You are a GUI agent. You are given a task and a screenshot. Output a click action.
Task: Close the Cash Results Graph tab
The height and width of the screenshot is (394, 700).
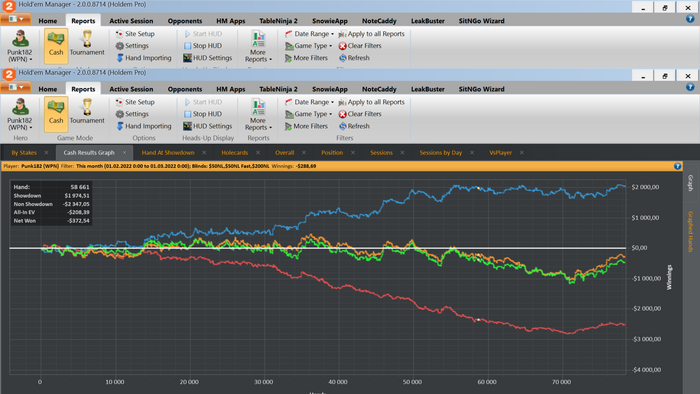[x=125, y=153]
